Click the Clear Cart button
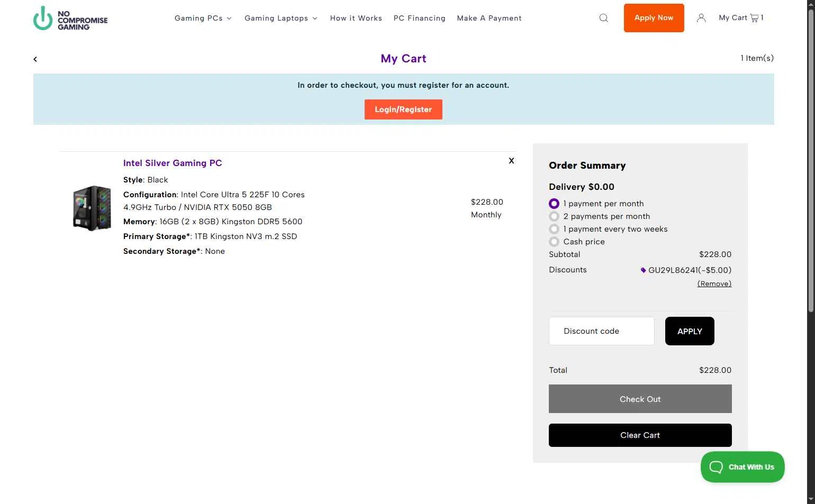Image resolution: width=815 pixels, height=504 pixels. click(x=640, y=435)
